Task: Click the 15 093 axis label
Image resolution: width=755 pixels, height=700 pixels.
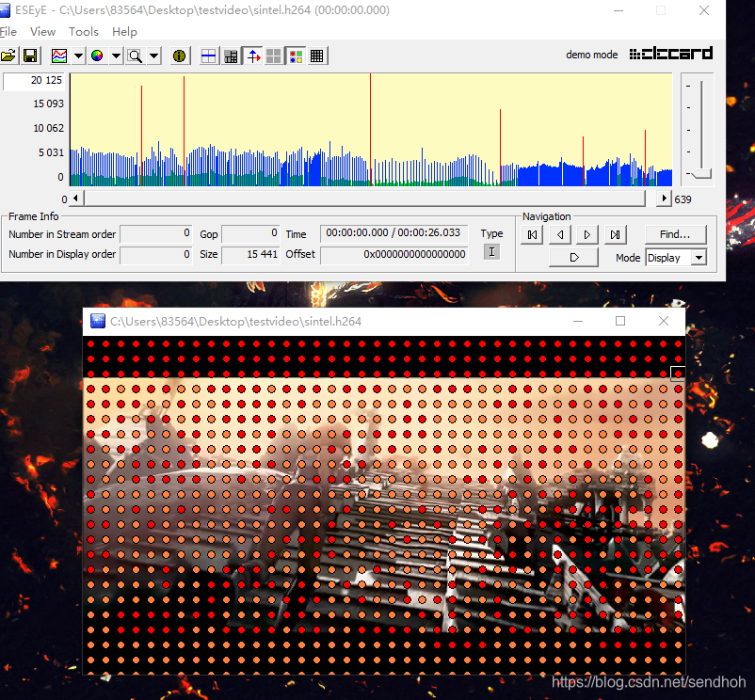Action: pos(48,103)
